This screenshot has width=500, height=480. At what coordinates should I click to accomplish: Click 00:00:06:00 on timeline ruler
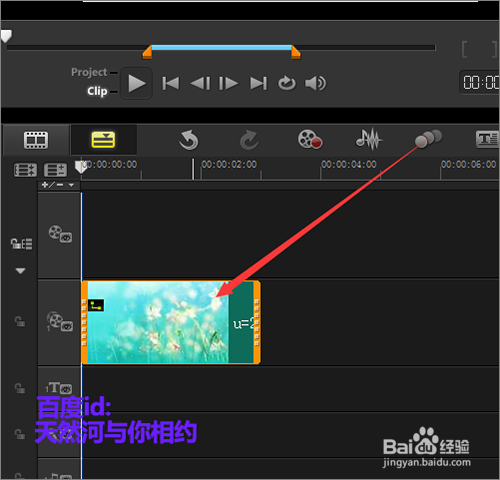[468, 164]
